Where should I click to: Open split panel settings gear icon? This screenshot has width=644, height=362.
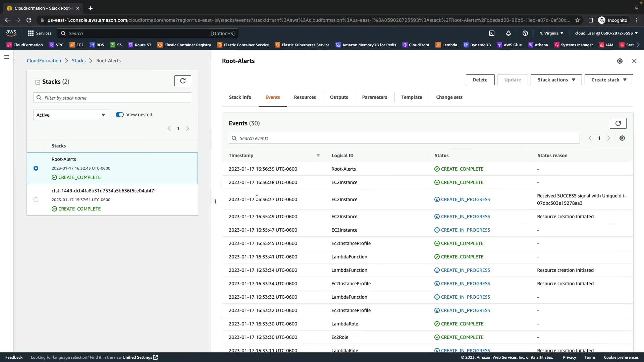(x=620, y=61)
